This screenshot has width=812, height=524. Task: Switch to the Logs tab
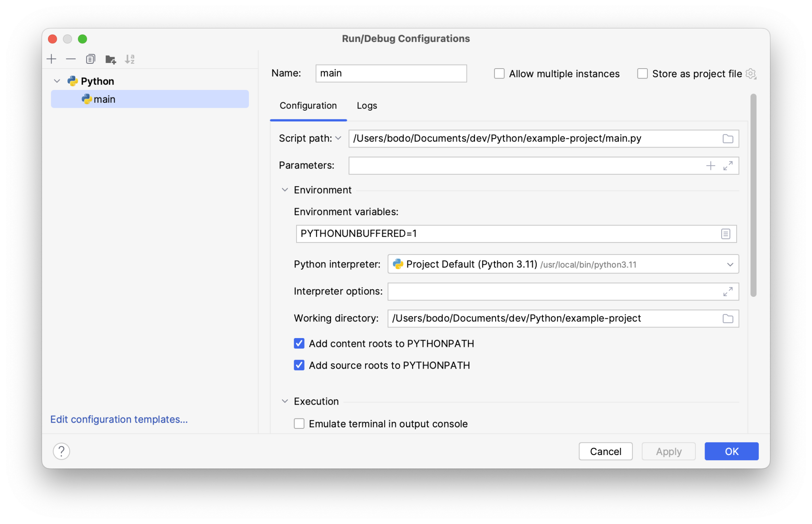point(366,105)
